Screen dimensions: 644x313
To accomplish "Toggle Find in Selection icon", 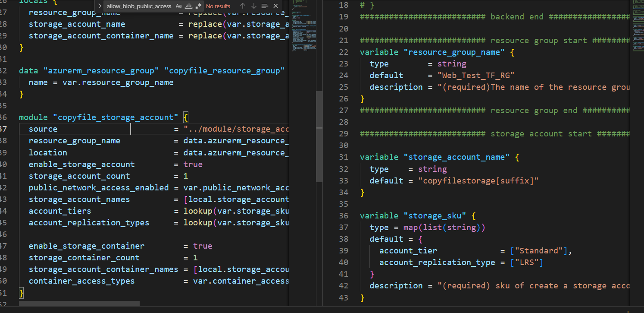I will [x=265, y=6].
